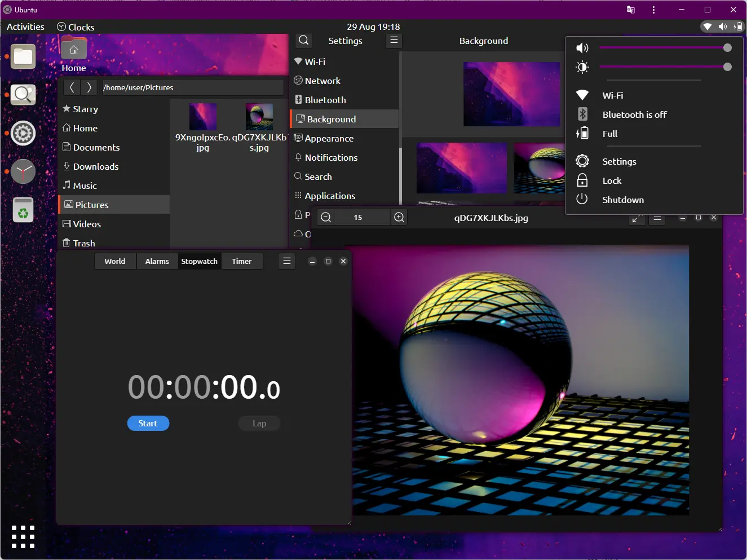The width and height of the screenshot is (747, 560).
Task: Click the zoom out magnifier in image viewer
Action: pyautogui.click(x=326, y=218)
